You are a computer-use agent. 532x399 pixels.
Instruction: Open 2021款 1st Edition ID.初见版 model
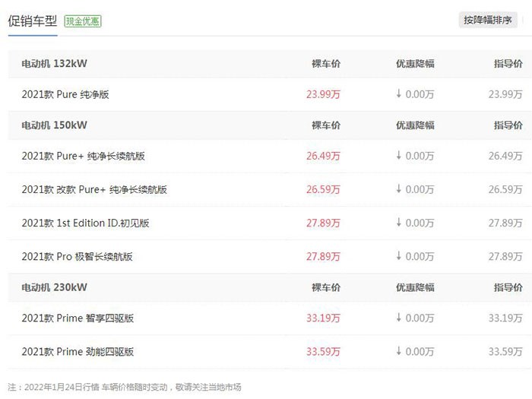point(85,223)
